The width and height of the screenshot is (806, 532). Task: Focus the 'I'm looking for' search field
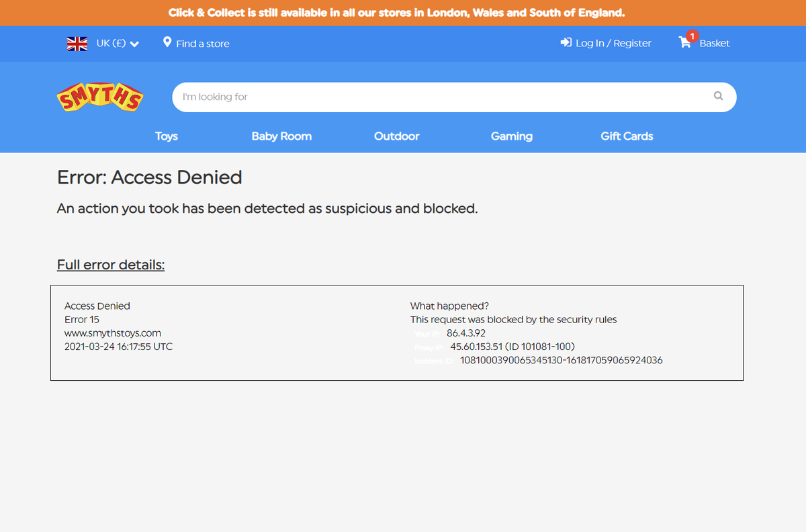(454, 97)
